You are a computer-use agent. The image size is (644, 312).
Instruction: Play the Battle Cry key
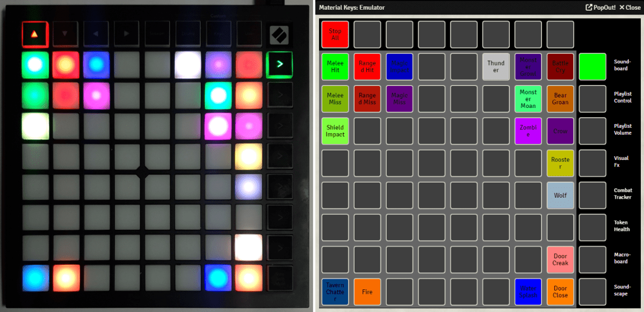coord(560,67)
